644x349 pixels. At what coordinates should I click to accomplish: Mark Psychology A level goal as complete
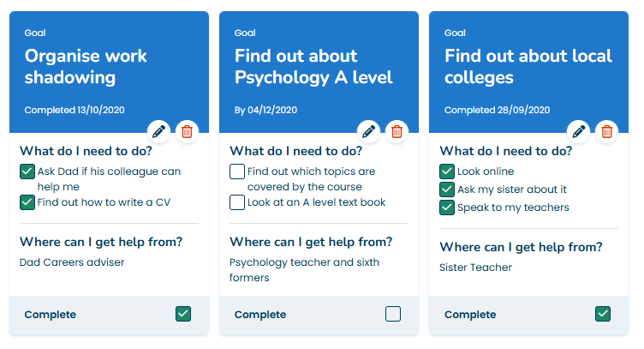pyautogui.click(x=393, y=314)
